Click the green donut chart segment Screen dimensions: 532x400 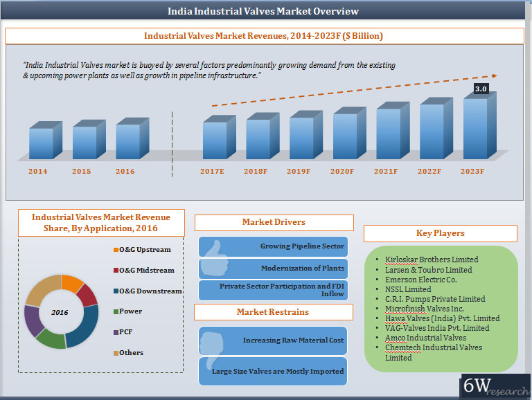[51, 339]
